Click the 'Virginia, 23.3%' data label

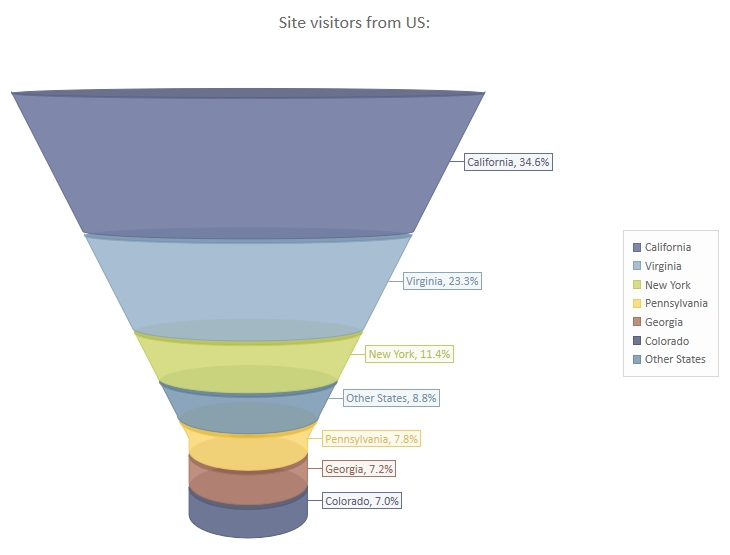(443, 282)
